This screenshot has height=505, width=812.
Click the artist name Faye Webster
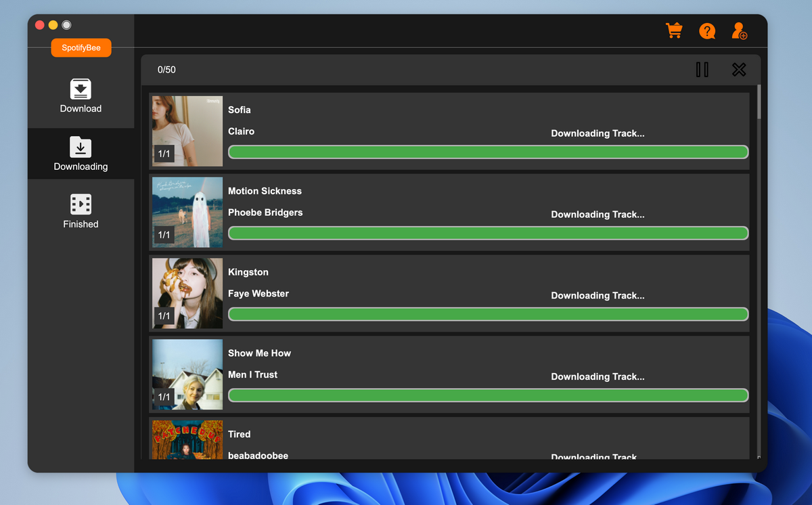(258, 294)
